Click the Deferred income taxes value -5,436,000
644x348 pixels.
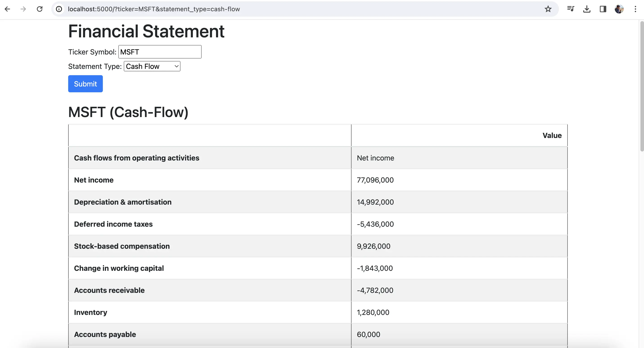click(375, 224)
